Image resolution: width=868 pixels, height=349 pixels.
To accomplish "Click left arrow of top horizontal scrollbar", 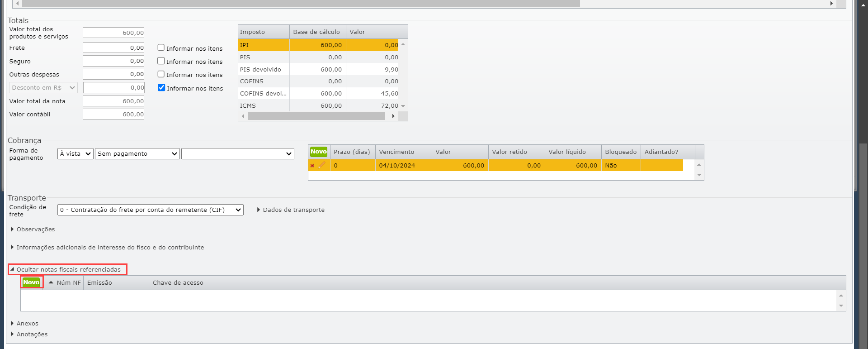I will click(18, 4).
